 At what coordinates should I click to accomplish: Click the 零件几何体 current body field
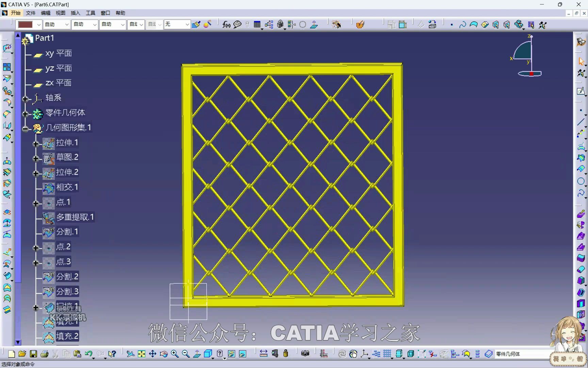[522, 354]
